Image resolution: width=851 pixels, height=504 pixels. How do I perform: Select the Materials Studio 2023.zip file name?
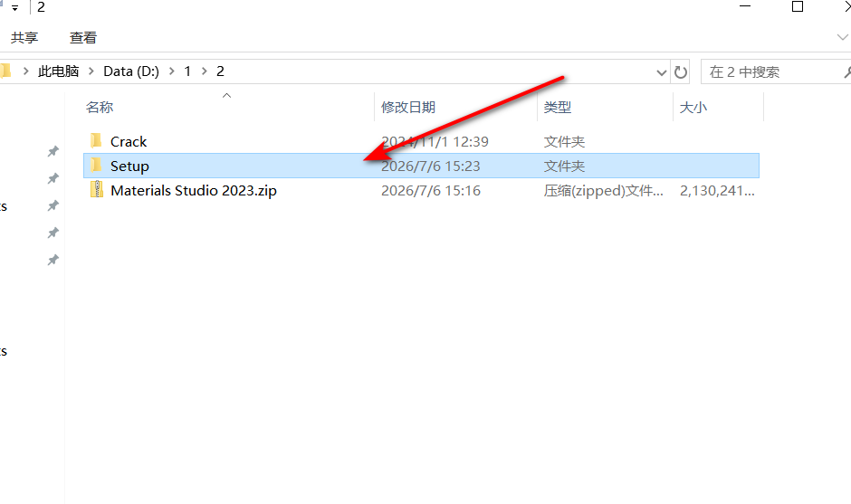click(x=194, y=190)
